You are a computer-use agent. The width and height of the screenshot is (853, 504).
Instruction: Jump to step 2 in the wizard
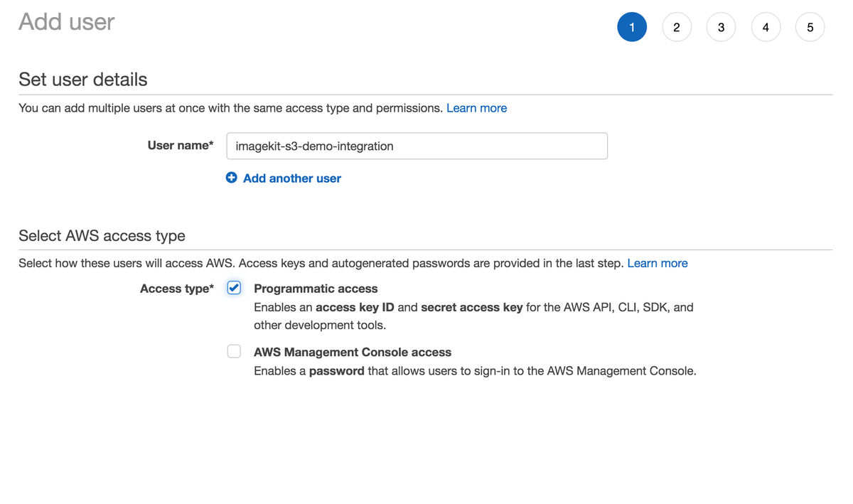click(677, 26)
